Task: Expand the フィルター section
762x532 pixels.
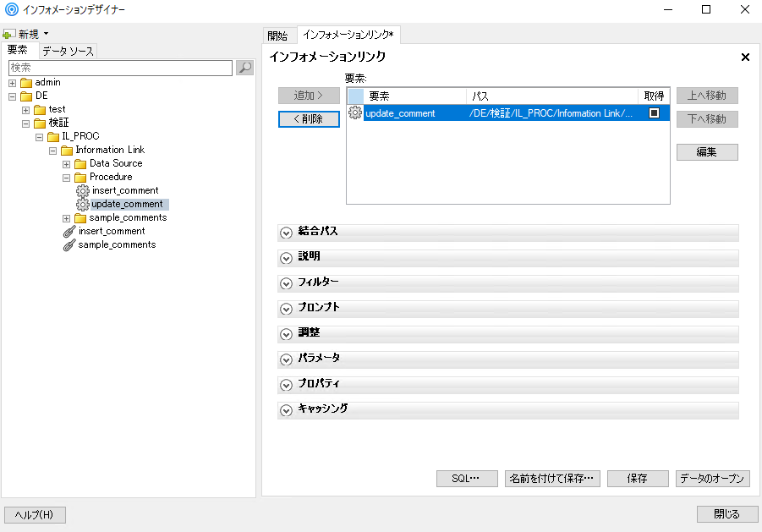Action: click(x=286, y=283)
